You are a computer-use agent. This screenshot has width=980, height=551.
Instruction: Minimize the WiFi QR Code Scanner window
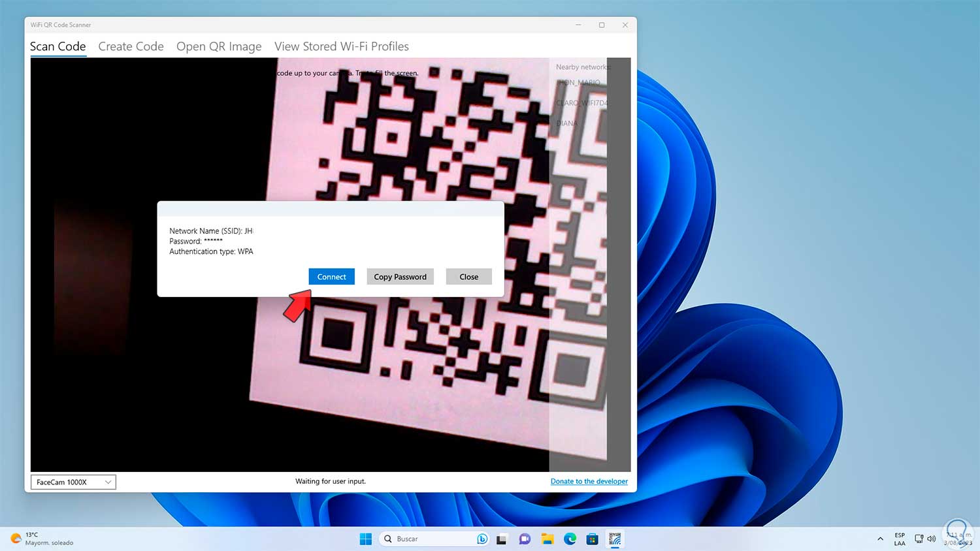coord(578,25)
